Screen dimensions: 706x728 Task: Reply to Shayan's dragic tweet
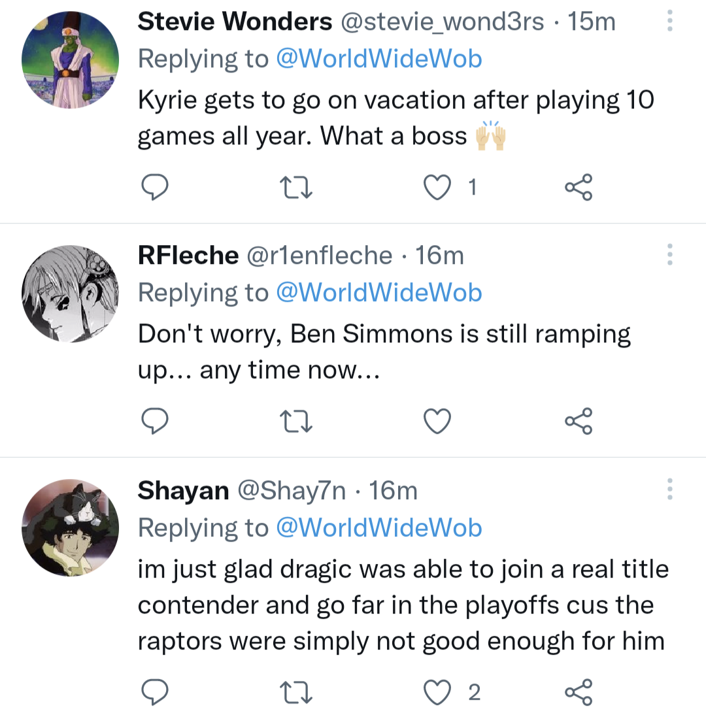(156, 693)
